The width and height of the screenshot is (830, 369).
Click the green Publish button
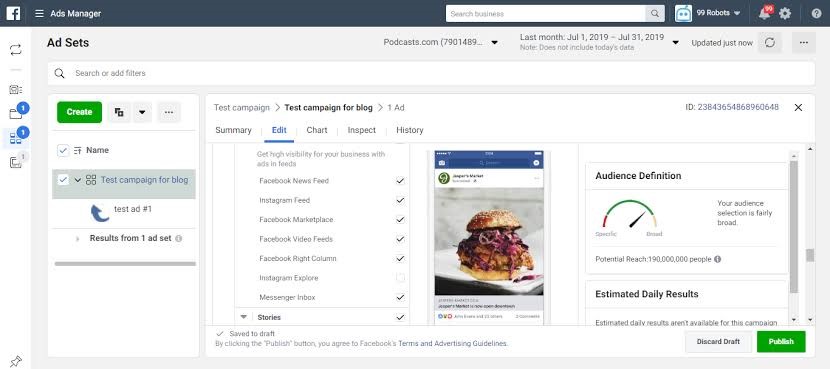click(781, 341)
